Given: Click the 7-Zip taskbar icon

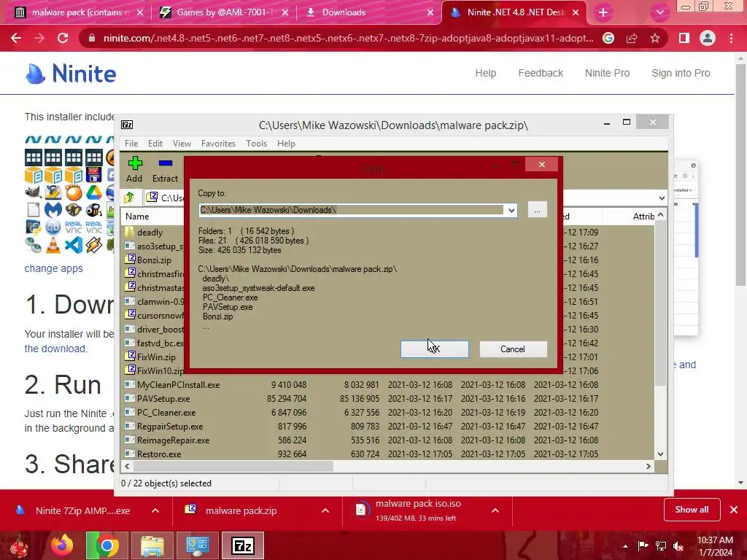Looking at the screenshot, I should [x=242, y=545].
